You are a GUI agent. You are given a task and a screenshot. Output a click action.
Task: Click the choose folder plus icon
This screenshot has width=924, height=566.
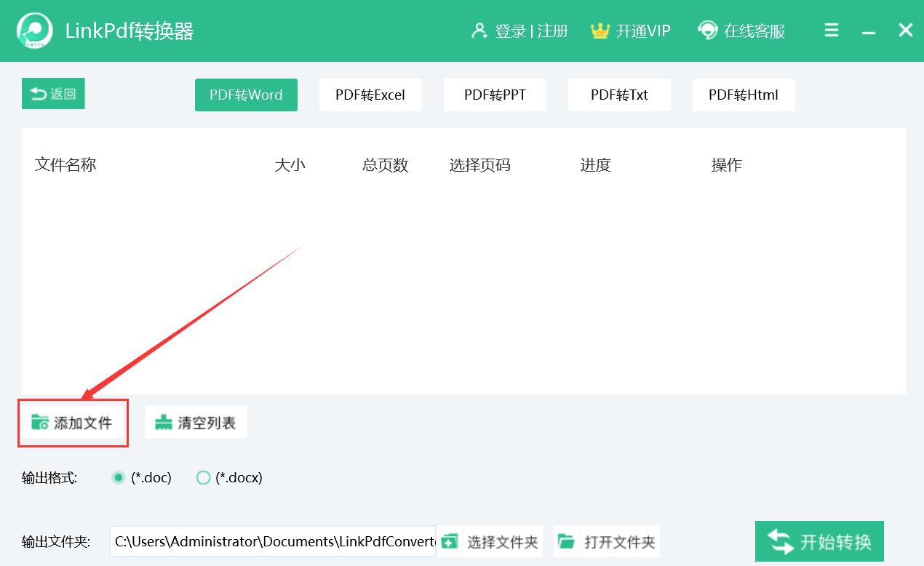450,541
